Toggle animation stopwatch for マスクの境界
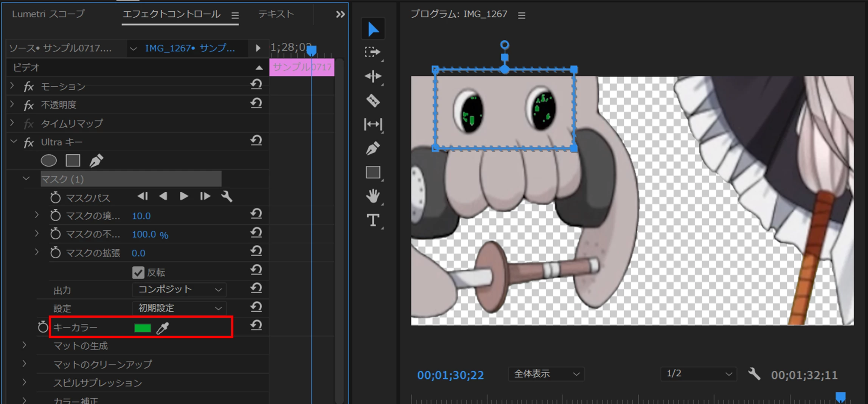Screen dimensions: 868x404 [x=55, y=216]
